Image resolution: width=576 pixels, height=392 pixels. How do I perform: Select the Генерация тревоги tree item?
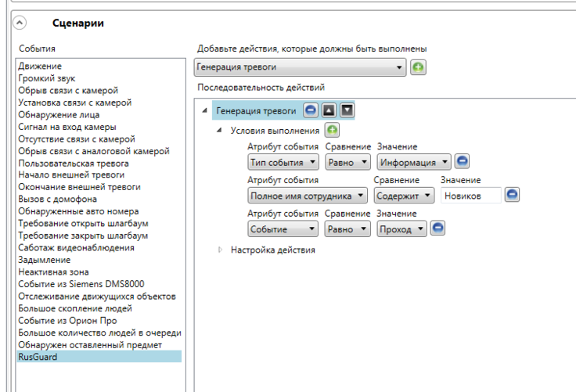(256, 110)
